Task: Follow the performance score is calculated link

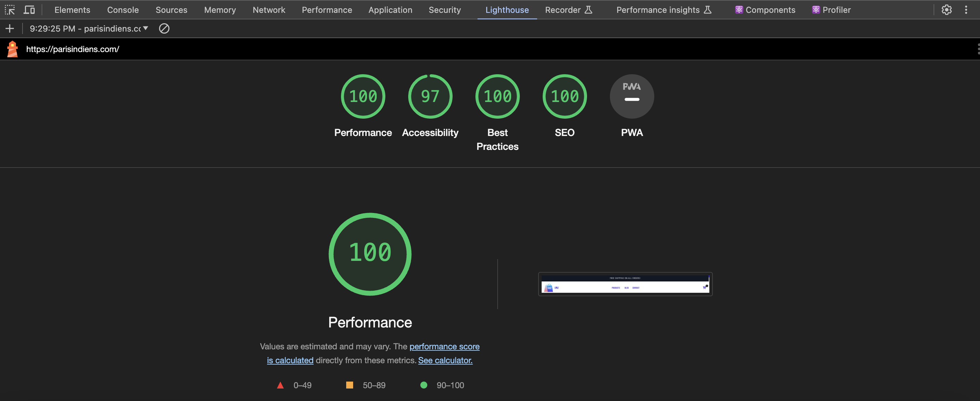Action: [444, 347]
